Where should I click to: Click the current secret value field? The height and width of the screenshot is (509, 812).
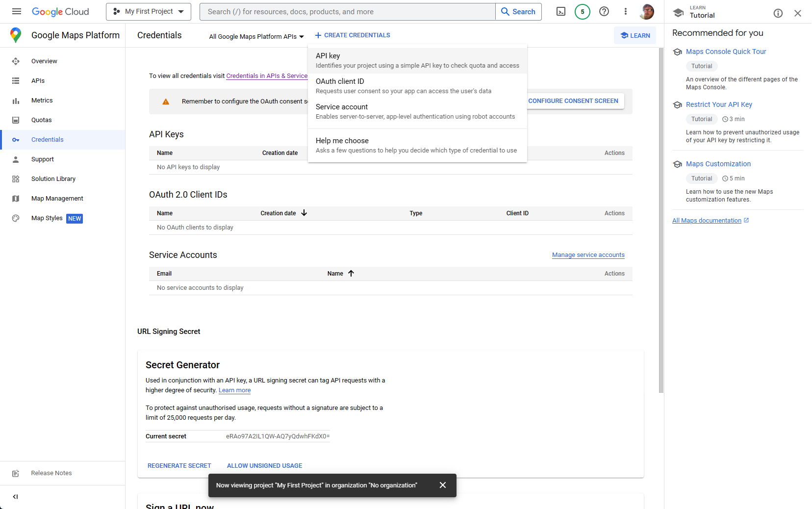click(x=278, y=436)
